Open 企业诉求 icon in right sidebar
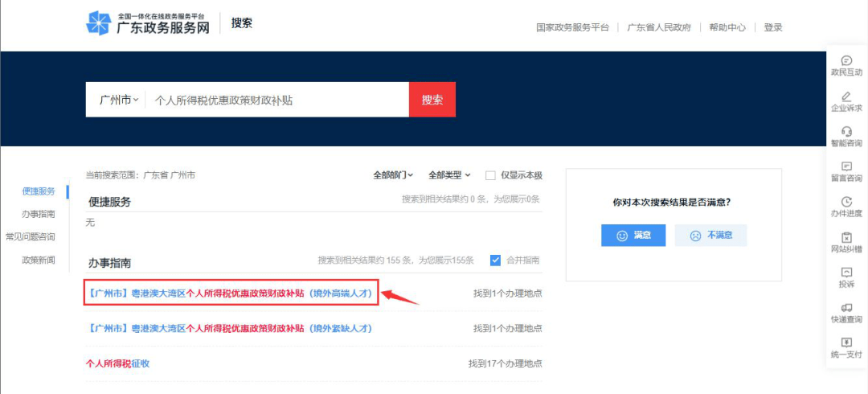 point(845,96)
